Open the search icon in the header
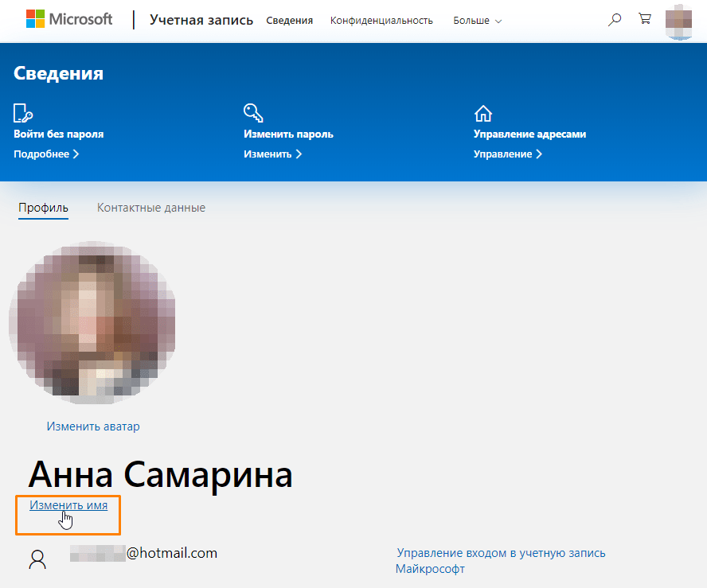 point(614,18)
